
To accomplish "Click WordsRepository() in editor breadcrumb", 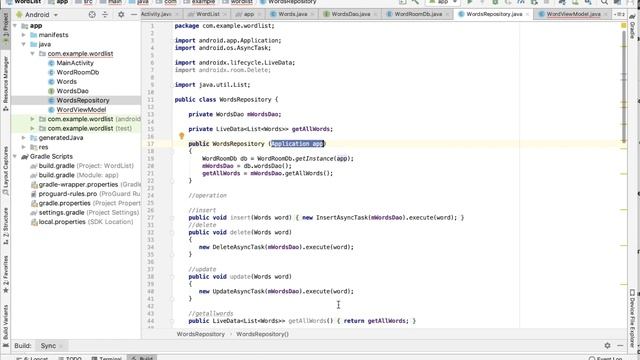I will coord(262,334).
